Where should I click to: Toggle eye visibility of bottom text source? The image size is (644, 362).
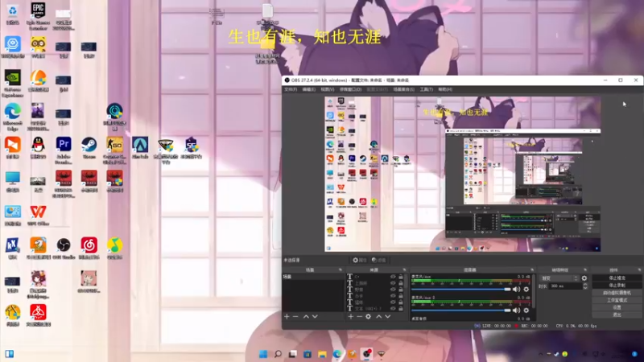[x=393, y=309]
